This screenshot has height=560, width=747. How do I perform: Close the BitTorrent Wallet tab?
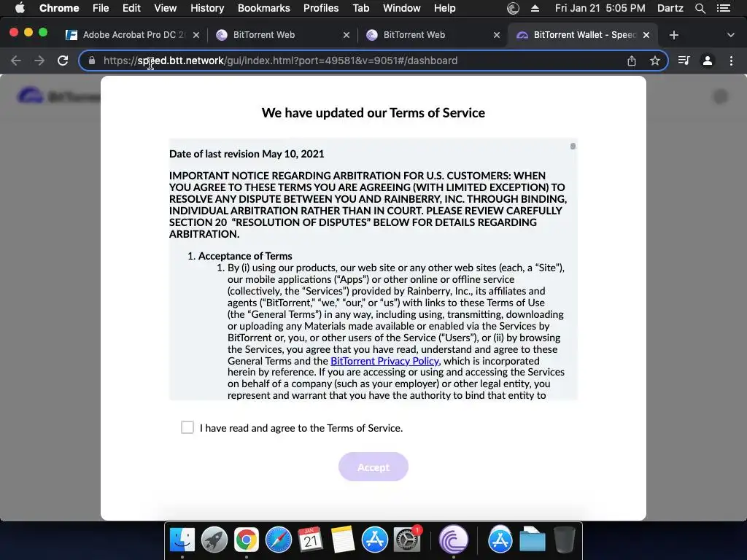[646, 35]
